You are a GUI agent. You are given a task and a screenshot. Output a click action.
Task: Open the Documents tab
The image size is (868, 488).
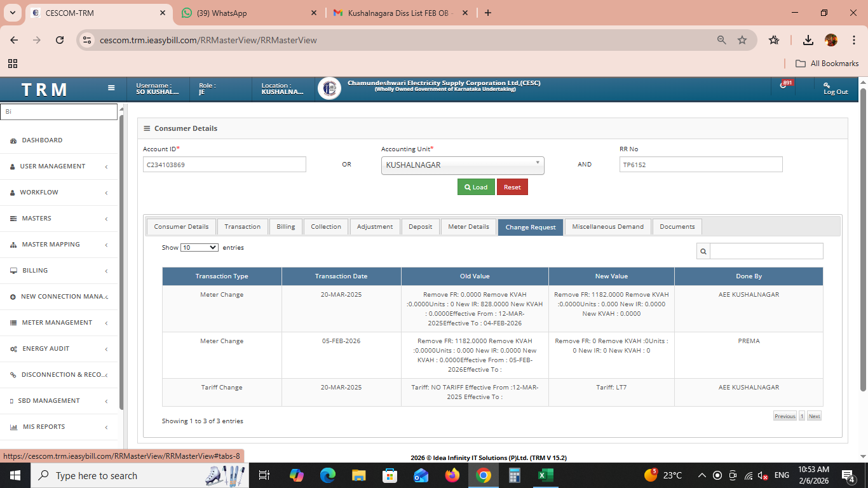click(x=677, y=227)
